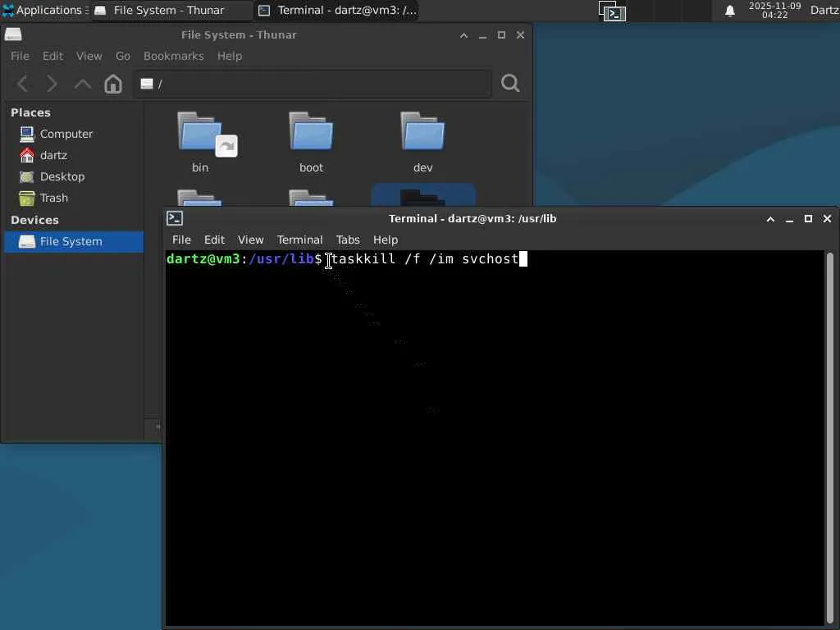Open Thunar Go menu
The height and width of the screenshot is (630, 840).
click(x=123, y=57)
